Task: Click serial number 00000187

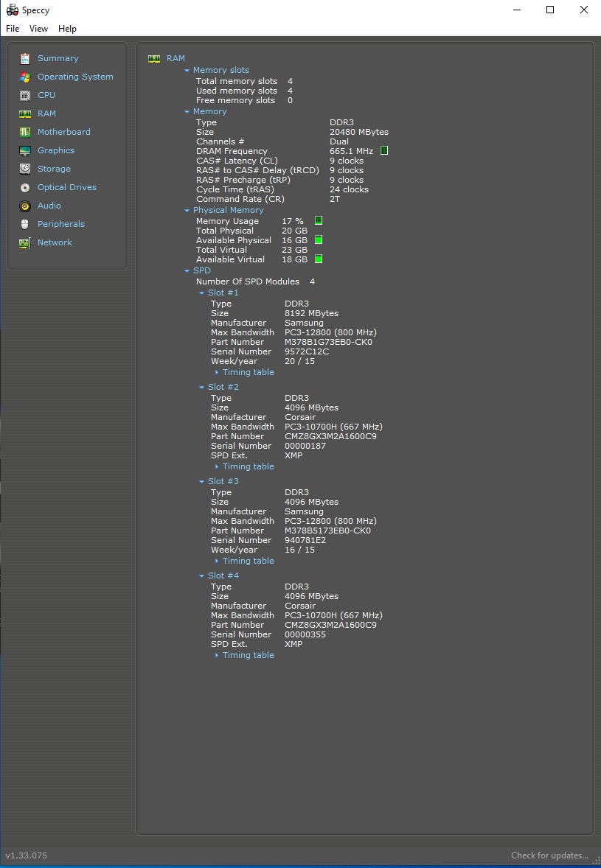Action: coord(305,446)
